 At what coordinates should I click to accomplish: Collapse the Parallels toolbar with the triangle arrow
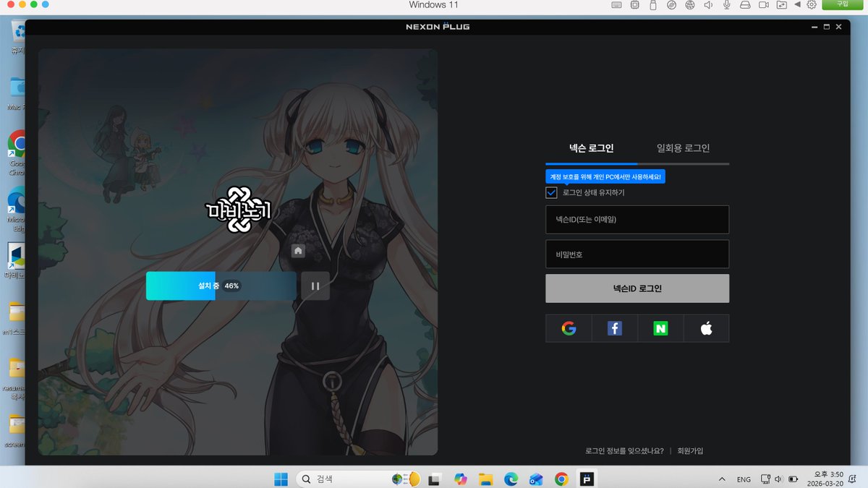pyautogui.click(x=798, y=4)
